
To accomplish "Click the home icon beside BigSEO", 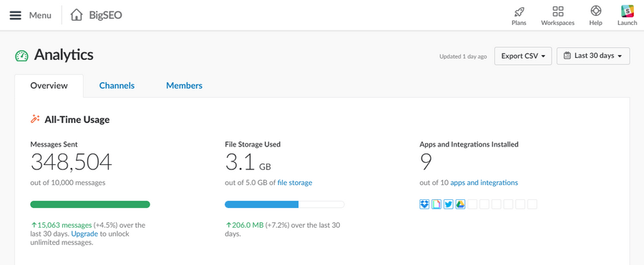I will [77, 15].
